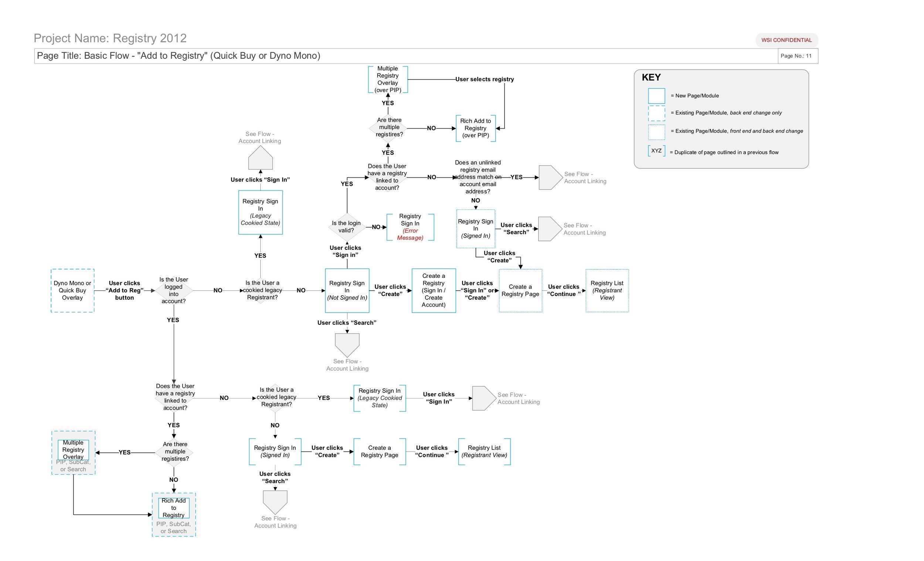Click the NO label beside "Is the login valid?"
Screen dimensions: 924x561
tap(376, 227)
